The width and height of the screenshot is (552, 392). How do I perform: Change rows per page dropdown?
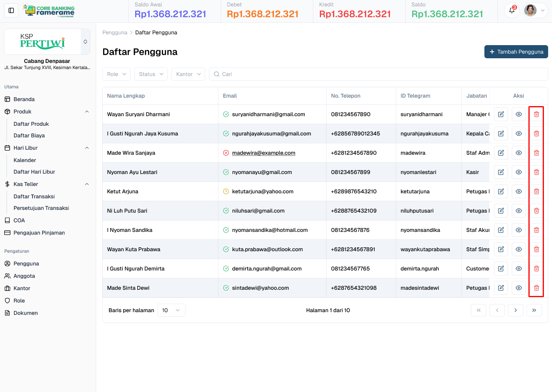tap(171, 310)
